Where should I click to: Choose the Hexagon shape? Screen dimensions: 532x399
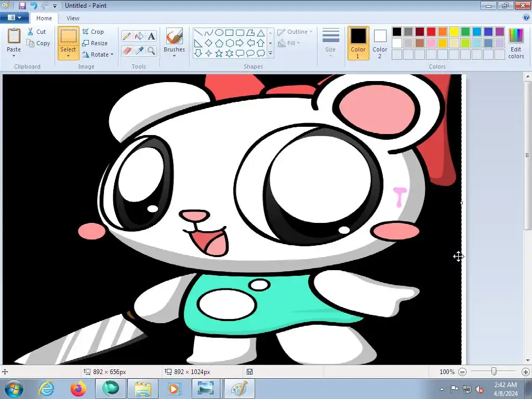point(230,43)
